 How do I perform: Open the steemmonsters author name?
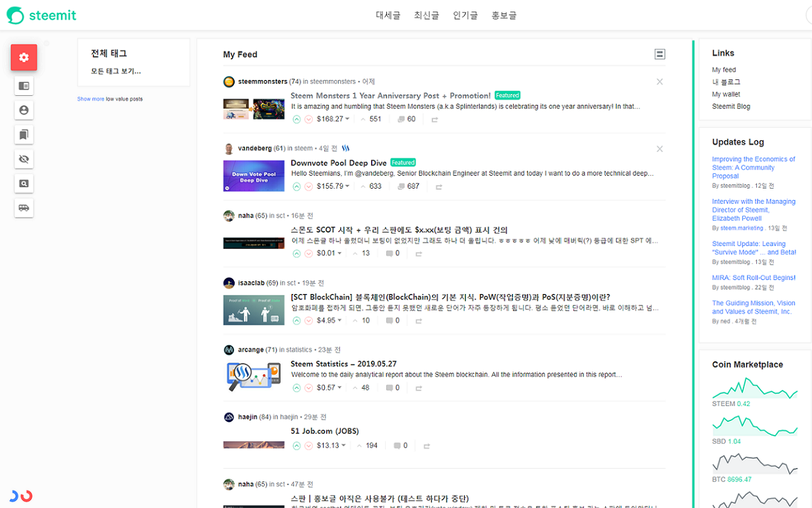pos(263,82)
